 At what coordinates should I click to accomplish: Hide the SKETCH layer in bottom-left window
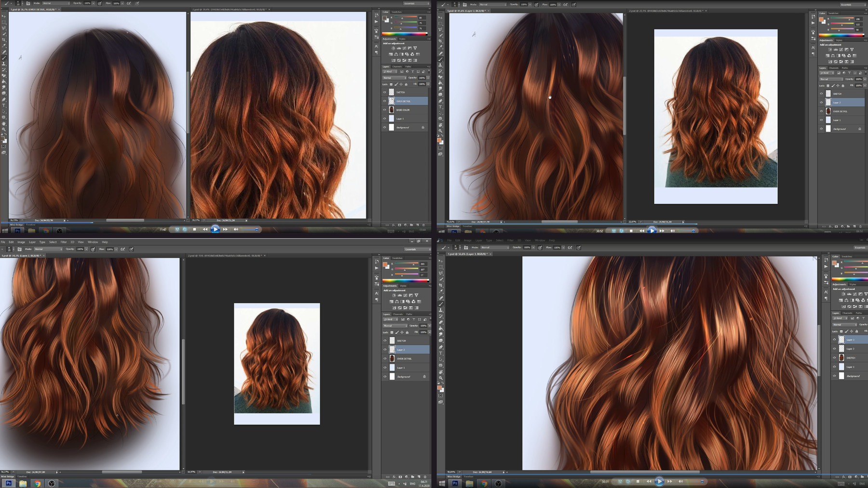point(385,341)
